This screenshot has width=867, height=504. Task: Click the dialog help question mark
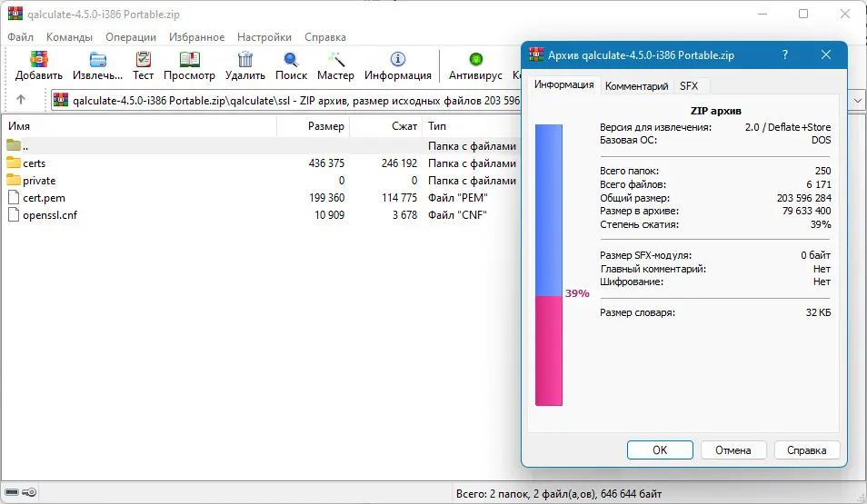784,54
